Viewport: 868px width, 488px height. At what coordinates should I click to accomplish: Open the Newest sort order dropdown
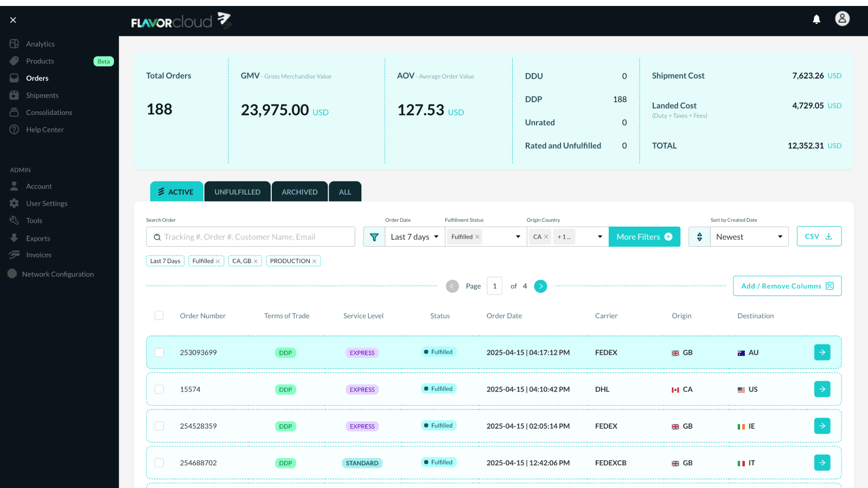tap(749, 236)
